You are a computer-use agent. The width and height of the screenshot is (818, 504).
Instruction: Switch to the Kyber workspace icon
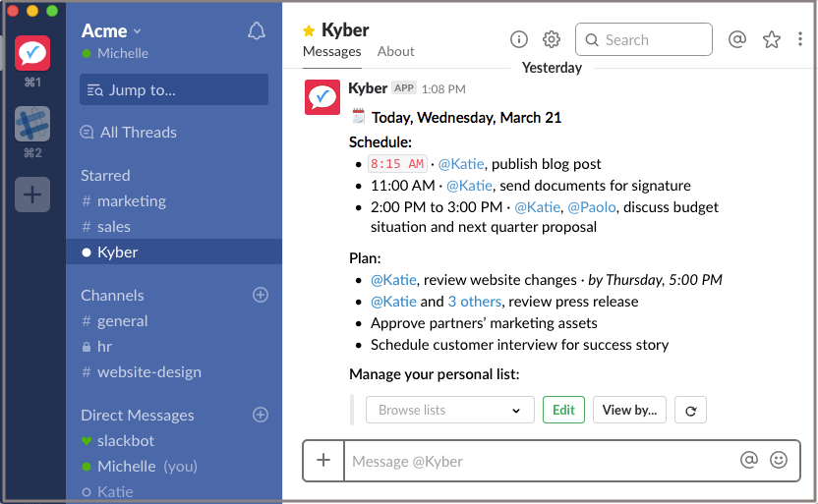tap(32, 53)
